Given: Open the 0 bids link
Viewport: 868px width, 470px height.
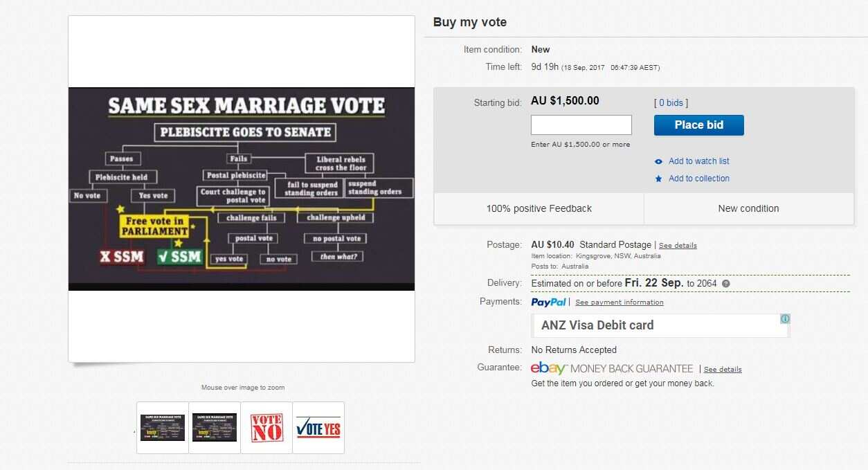Looking at the screenshot, I should click(670, 102).
